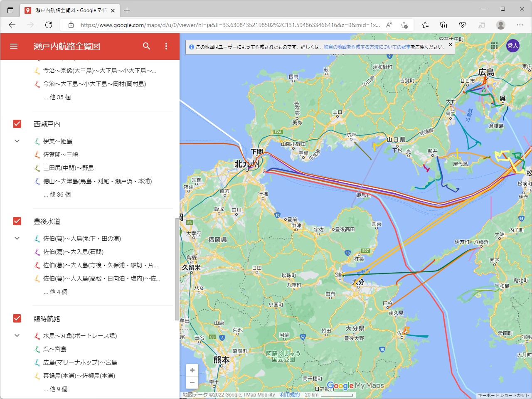This screenshot has width=532, height=399.
Task: Uncheck the 西瀬戸内 layer checkbox
Action: (x=17, y=123)
